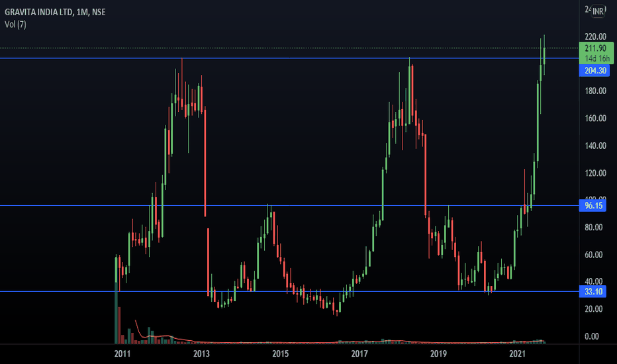Click the 2011 time axis label
Viewport: 617px width, 364px height.
pyautogui.click(x=122, y=354)
